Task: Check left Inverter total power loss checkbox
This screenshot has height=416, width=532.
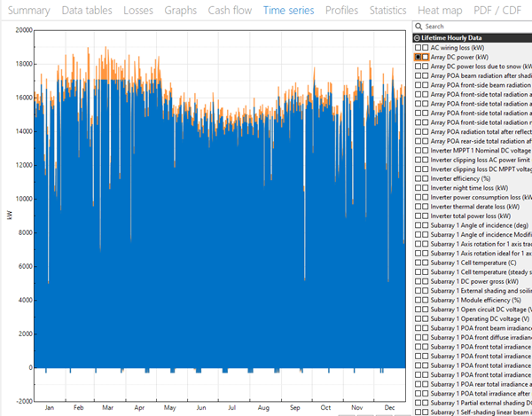Action: coord(418,216)
